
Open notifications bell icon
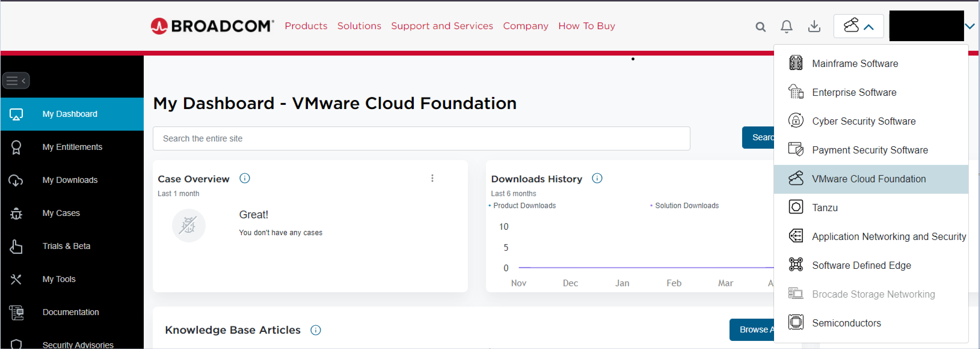786,26
